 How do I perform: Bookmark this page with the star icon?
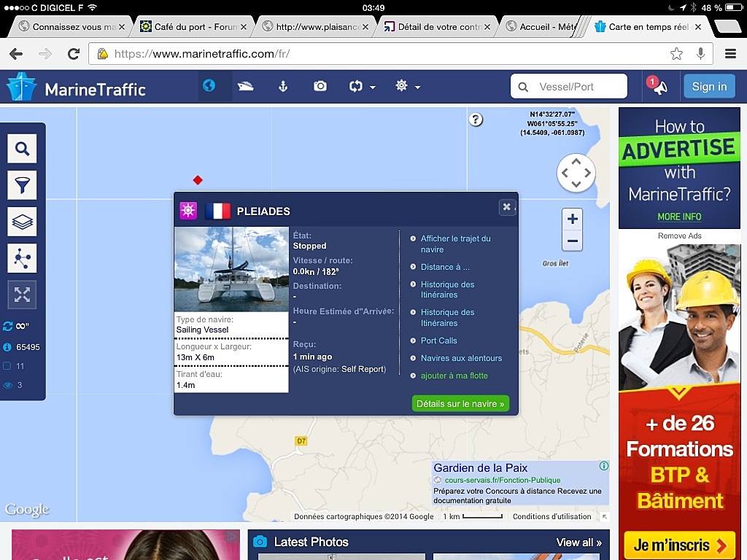click(676, 54)
